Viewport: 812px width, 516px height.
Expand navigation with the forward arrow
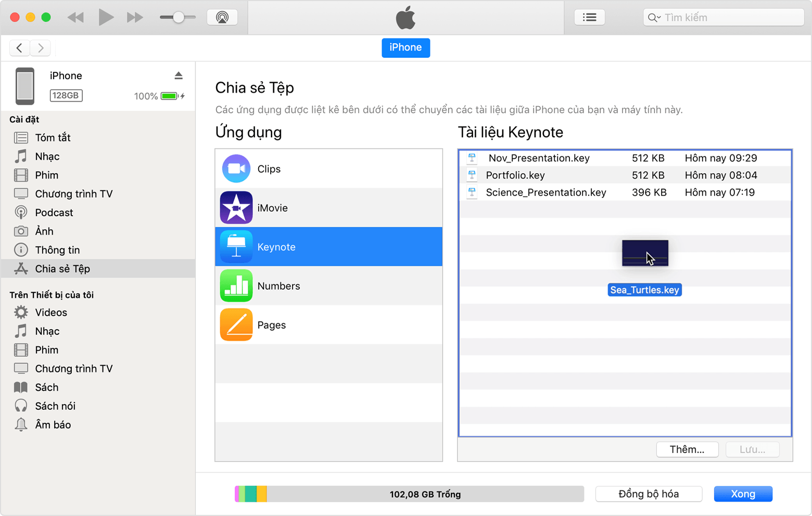tap(41, 47)
